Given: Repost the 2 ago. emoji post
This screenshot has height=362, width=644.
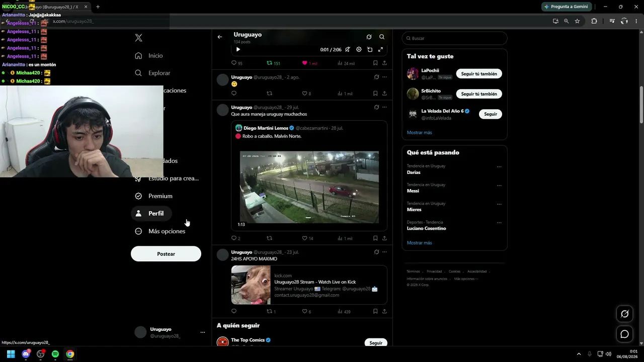Looking at the screenshot, I should coord(269,94).
